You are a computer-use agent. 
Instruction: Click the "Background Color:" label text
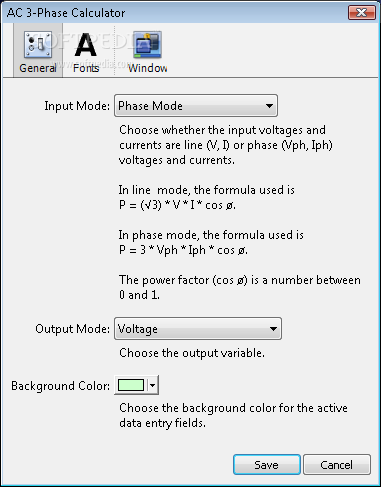click(60, 386)
